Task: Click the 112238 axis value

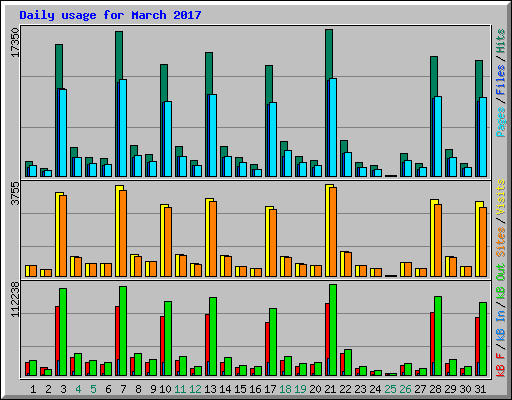Action: 15,299
